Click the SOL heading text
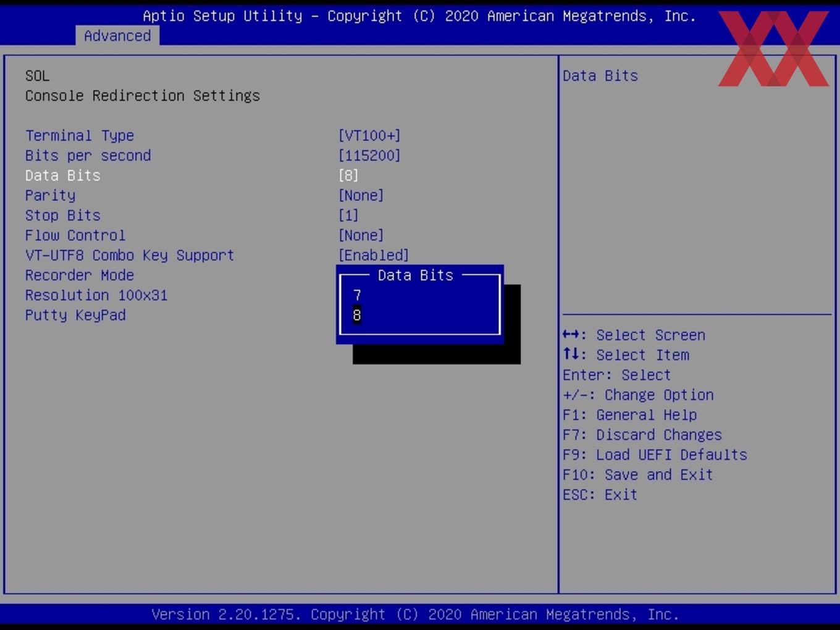 click(37, 76)
